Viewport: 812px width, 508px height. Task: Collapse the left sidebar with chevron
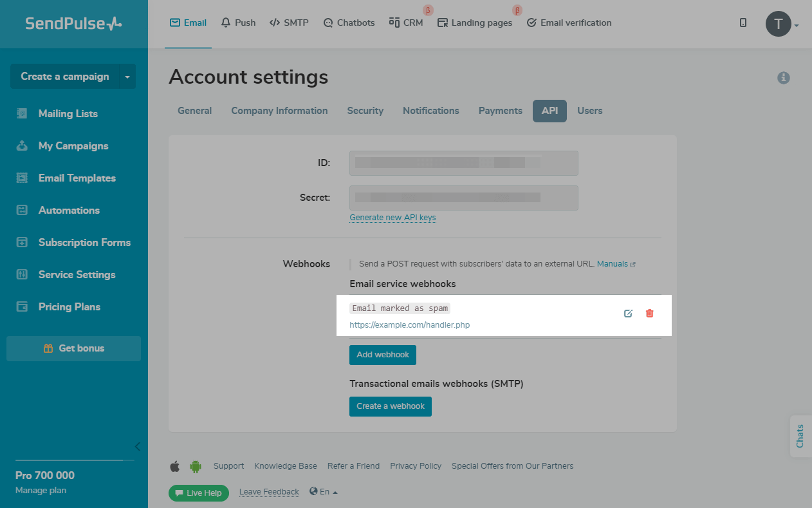(137, 446)
